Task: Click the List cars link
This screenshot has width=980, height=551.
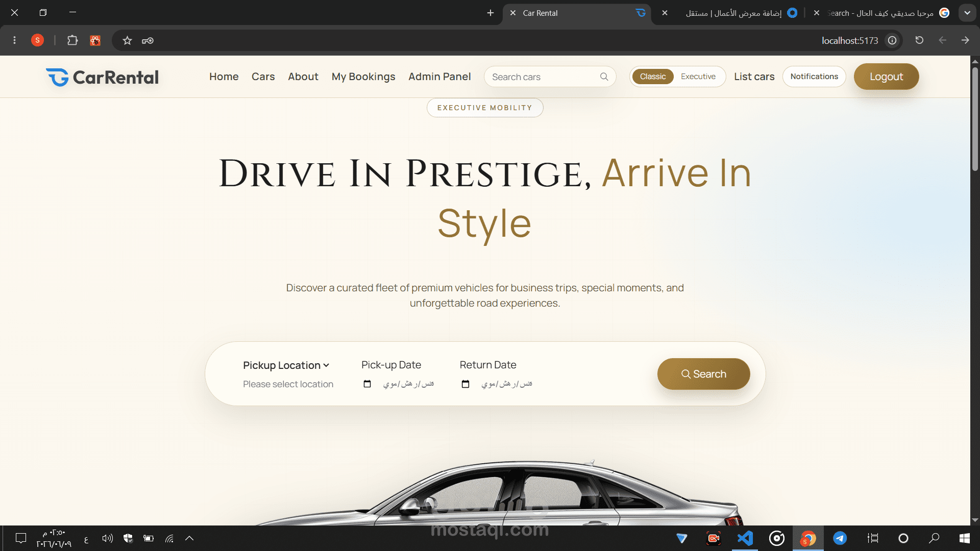Action: 754,77
